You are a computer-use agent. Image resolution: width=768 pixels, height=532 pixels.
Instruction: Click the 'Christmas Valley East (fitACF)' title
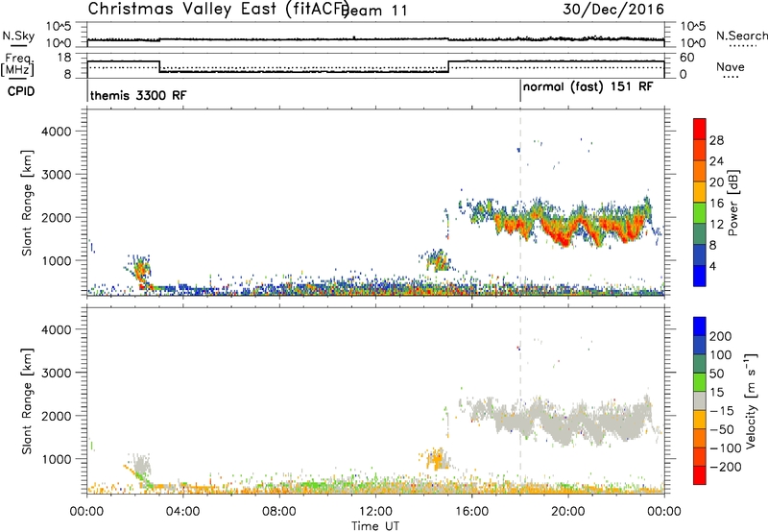click(218, 10)
